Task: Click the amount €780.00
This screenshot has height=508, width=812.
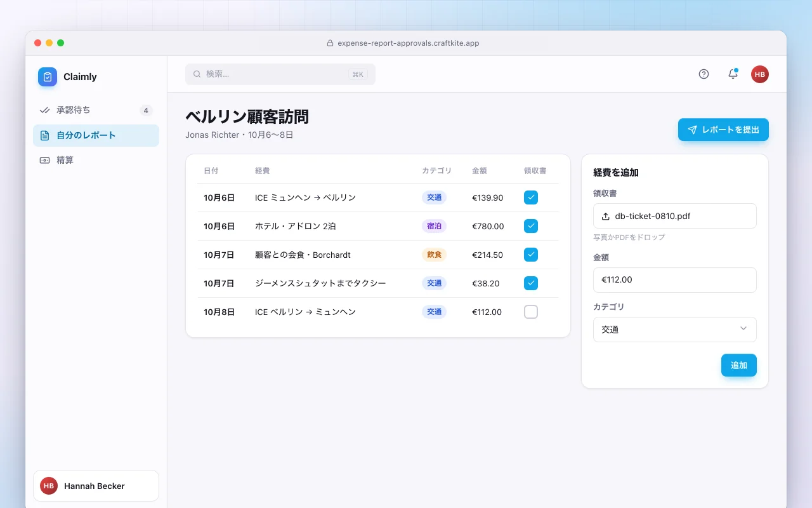Action: [488, 227]
